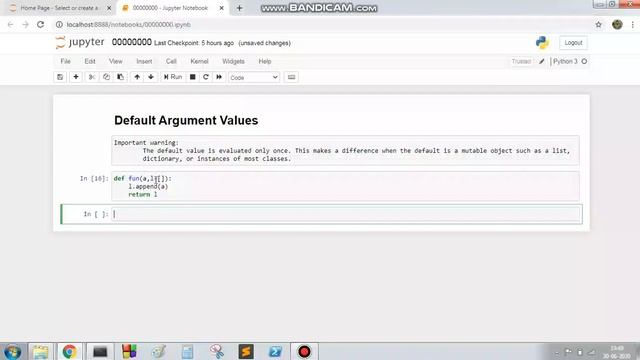This screenshot has width=640, height=360.
Task: Open the Kernel menu
Action: [199, 62]
